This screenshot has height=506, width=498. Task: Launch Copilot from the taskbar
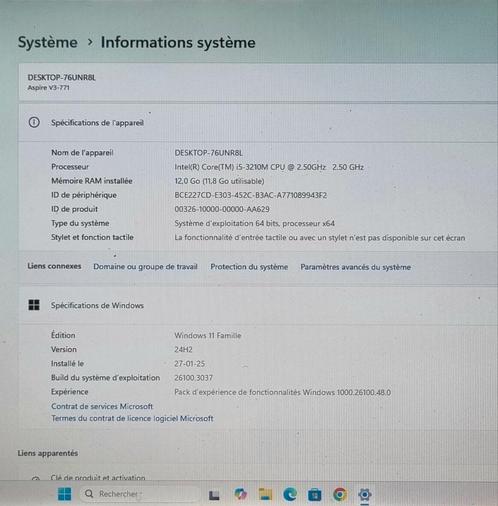click(240, 494)
